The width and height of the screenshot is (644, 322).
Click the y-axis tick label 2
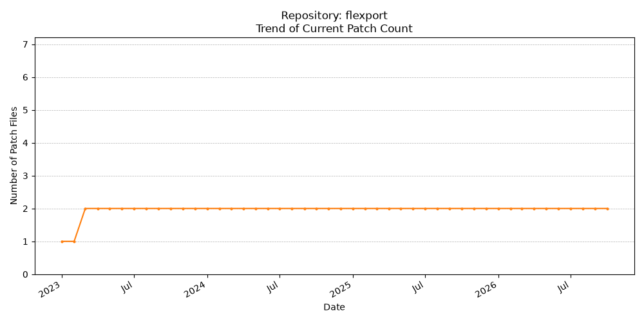[x=25, y=209]
